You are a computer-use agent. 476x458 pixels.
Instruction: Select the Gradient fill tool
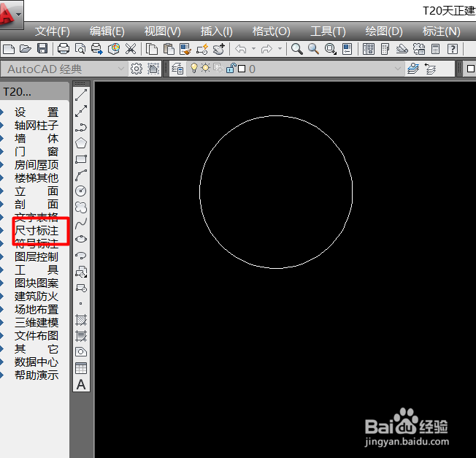81,336
